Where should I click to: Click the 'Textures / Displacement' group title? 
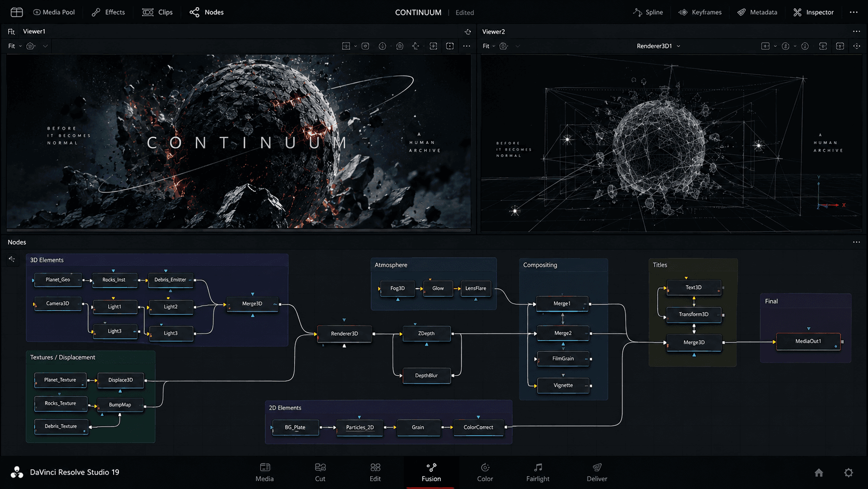63,358
